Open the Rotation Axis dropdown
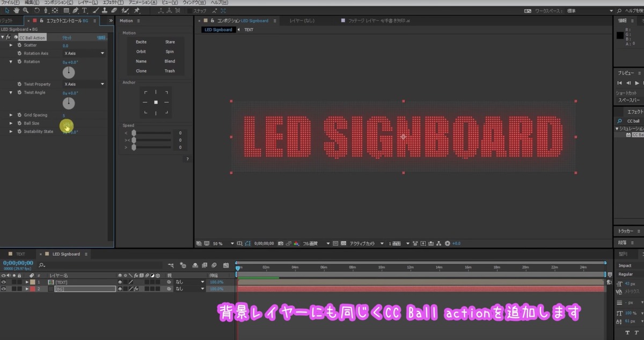The width and height of the screenshot is (644, 340). (83, 53)
